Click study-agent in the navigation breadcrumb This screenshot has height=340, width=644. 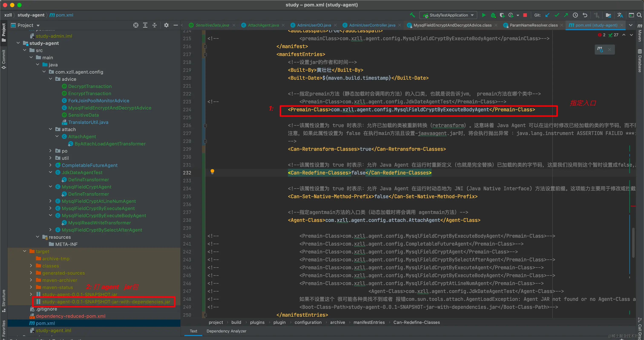pos(31,15)
